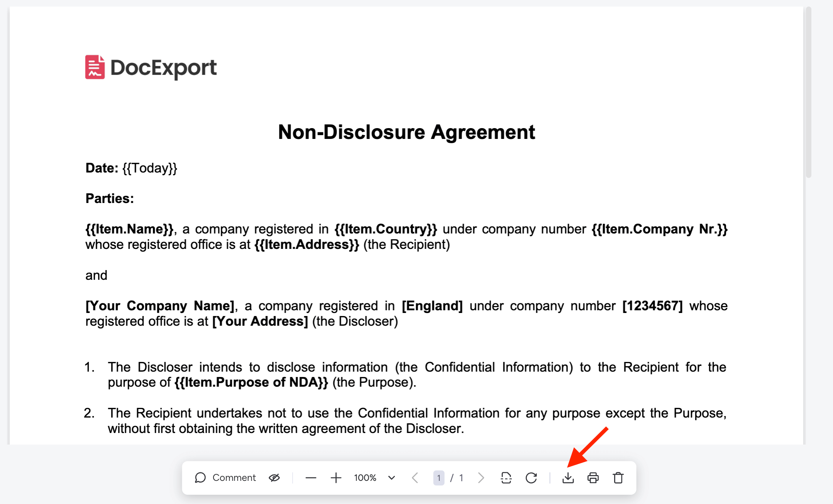Click the [Your Company Name] text
This screenshot has height=504, width=833.
tap(160, 306)
